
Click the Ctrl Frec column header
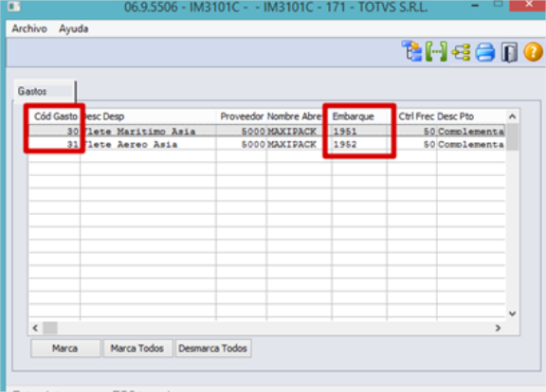click(412, 116)
